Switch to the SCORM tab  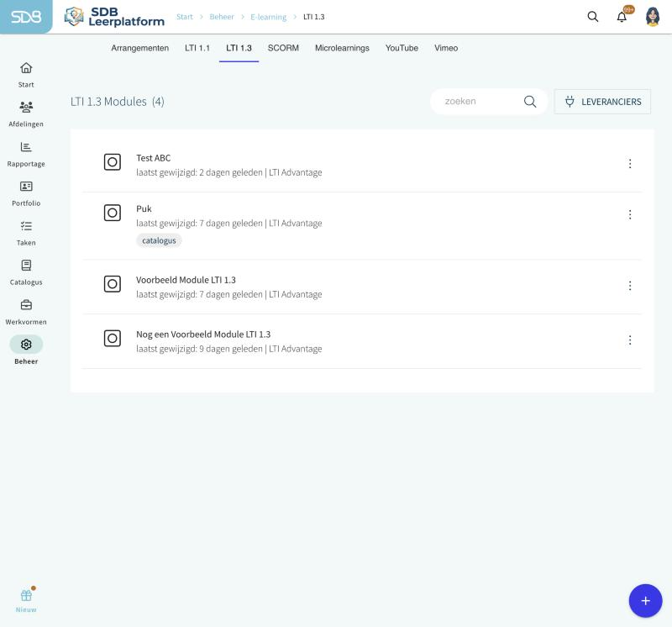[x=283, y=48]
